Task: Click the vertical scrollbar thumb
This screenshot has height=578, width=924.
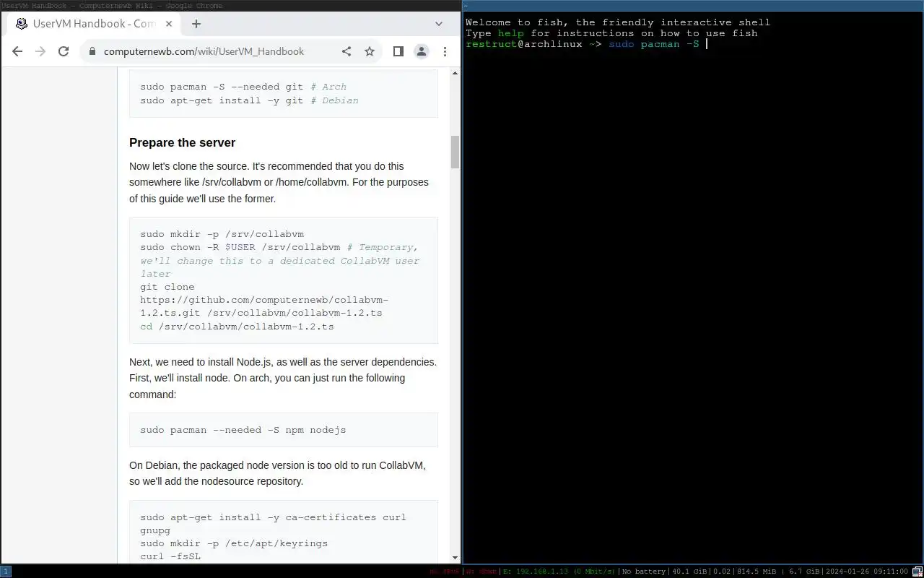Action: (x=456, y=152)
